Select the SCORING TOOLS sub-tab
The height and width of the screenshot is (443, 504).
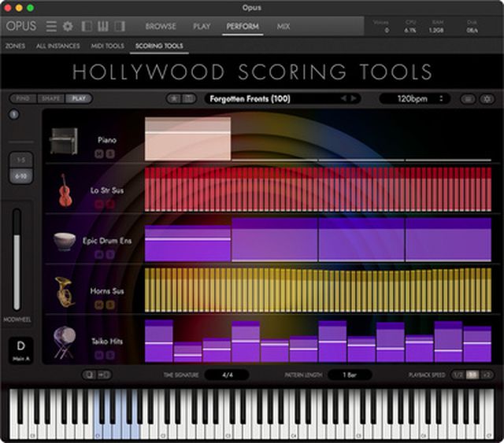pyautogui.click(x=159, y=46)
